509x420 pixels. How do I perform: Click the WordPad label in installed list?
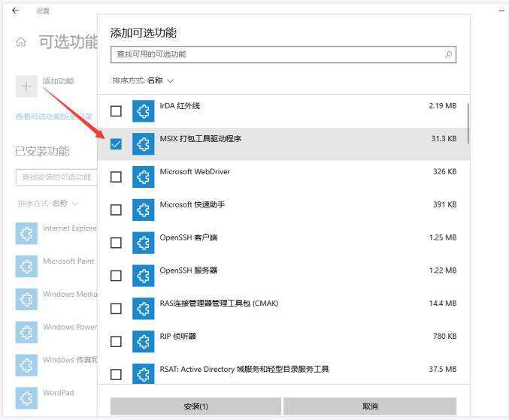pos(59,393)
